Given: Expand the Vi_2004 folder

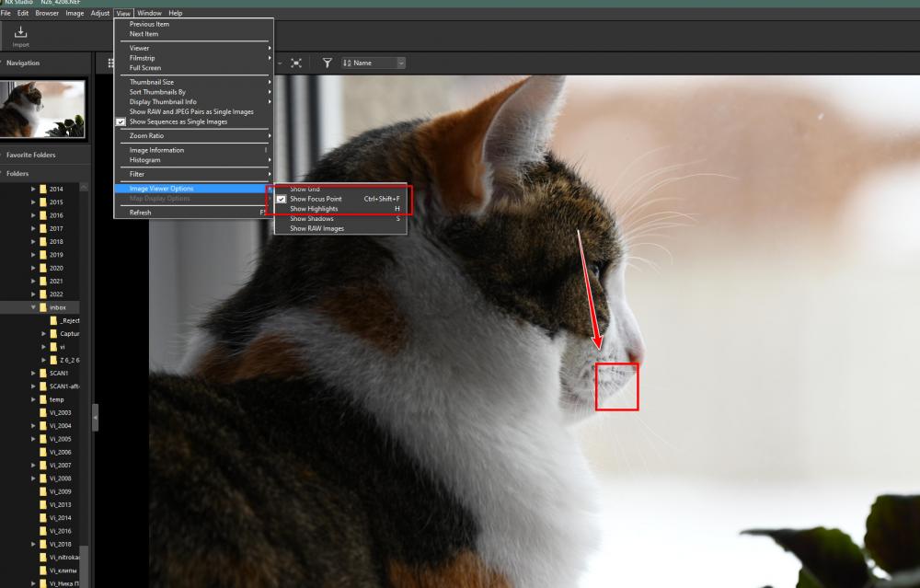Looking at the screenshot, I should point(33,426).
